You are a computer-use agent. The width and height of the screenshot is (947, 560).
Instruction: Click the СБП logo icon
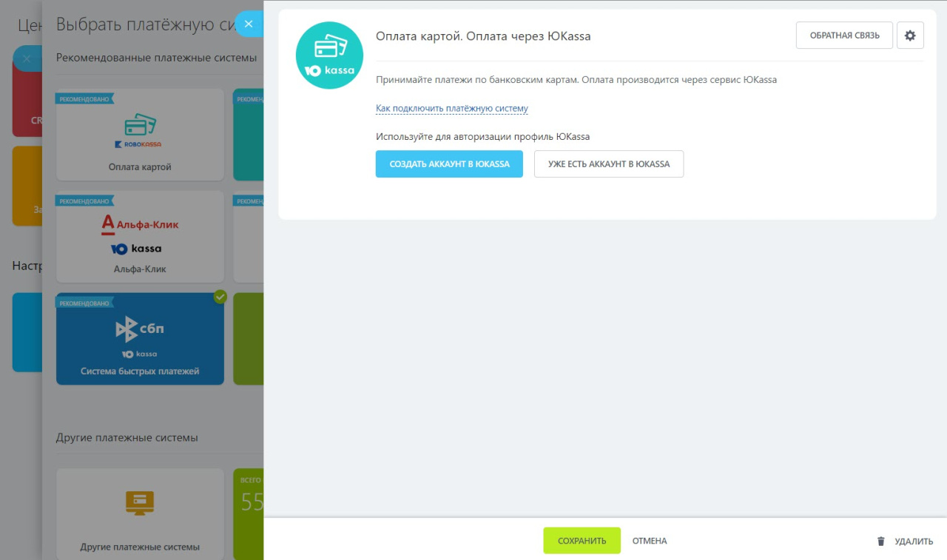point(140,328)
